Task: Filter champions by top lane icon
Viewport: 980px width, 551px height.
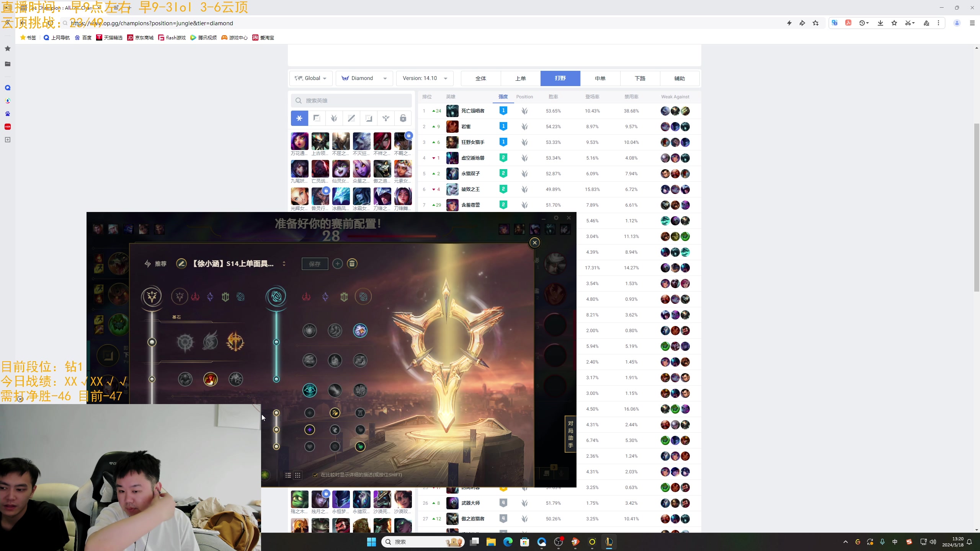Action: [317, 118]
